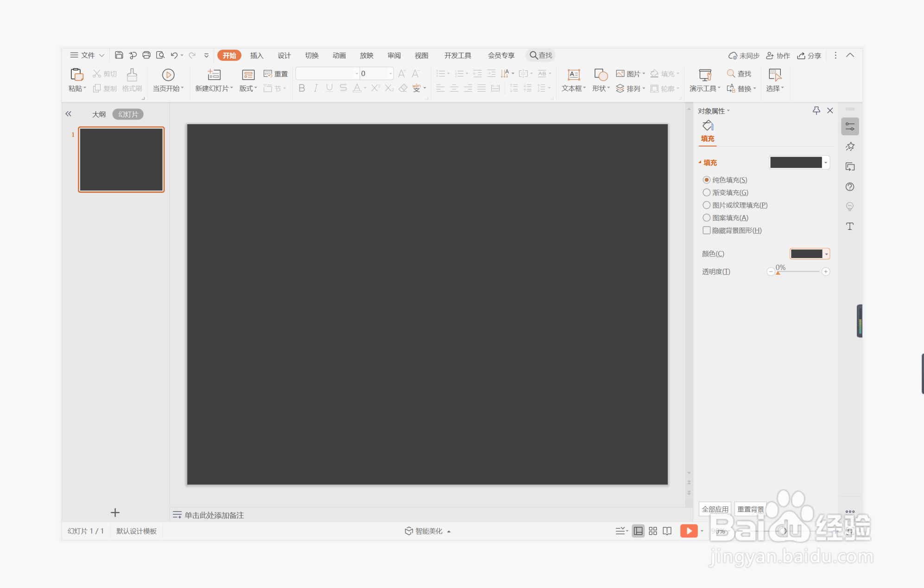This screenshot has height=588, width=924.
Task: Switch to reading view book icon
Action: [667, 531]
